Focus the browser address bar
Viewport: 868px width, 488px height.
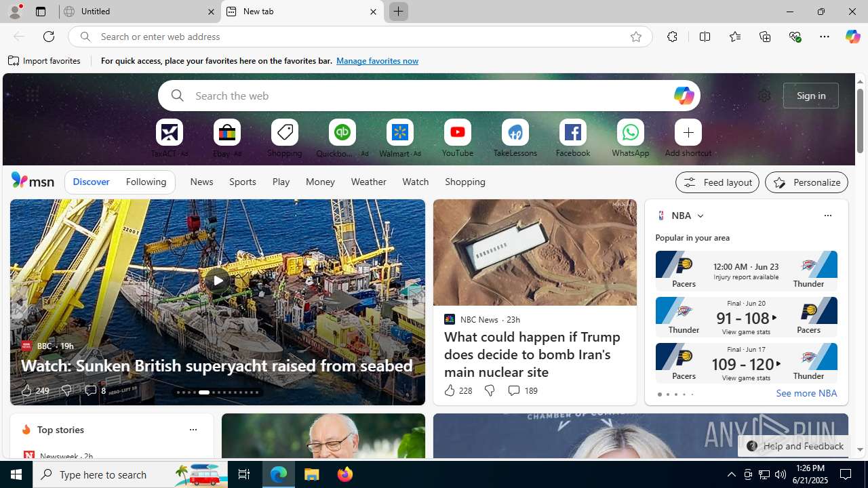coord(359,37)
